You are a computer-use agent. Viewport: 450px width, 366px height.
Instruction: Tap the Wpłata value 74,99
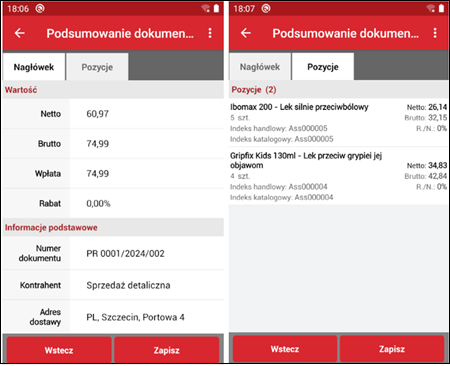(x=98, y=174)
